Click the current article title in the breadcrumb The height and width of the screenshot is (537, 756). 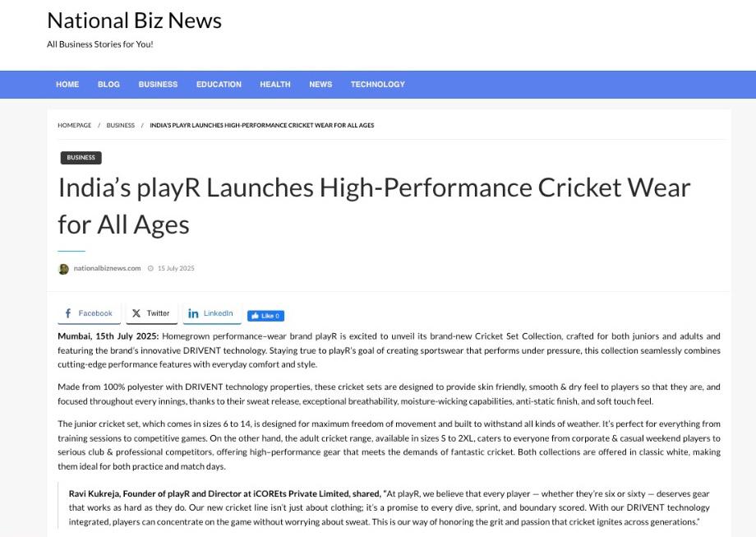(262, 125)
